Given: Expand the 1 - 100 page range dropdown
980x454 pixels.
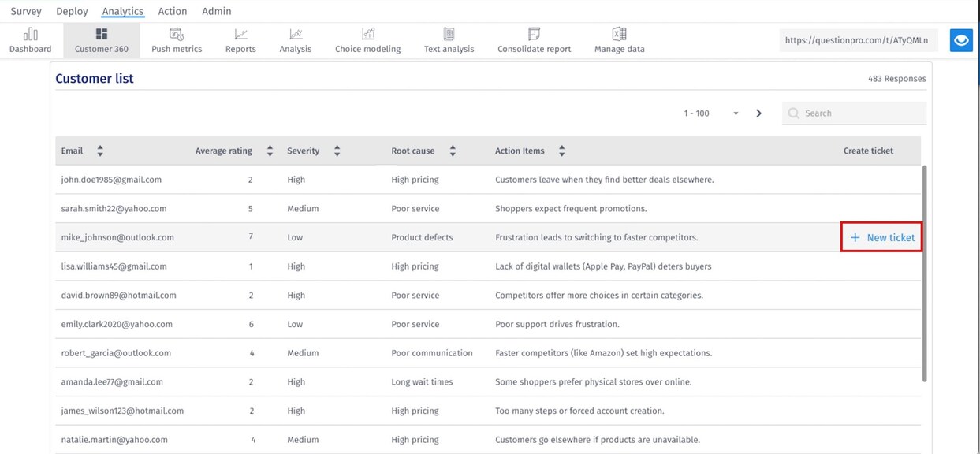Looking at the screenshot, I should (x=735, y=113).
